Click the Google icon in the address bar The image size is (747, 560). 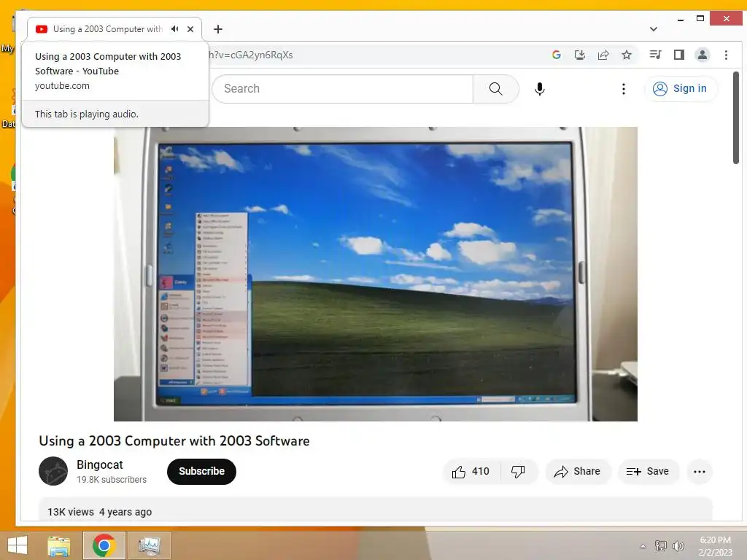[x=556, y=55]
